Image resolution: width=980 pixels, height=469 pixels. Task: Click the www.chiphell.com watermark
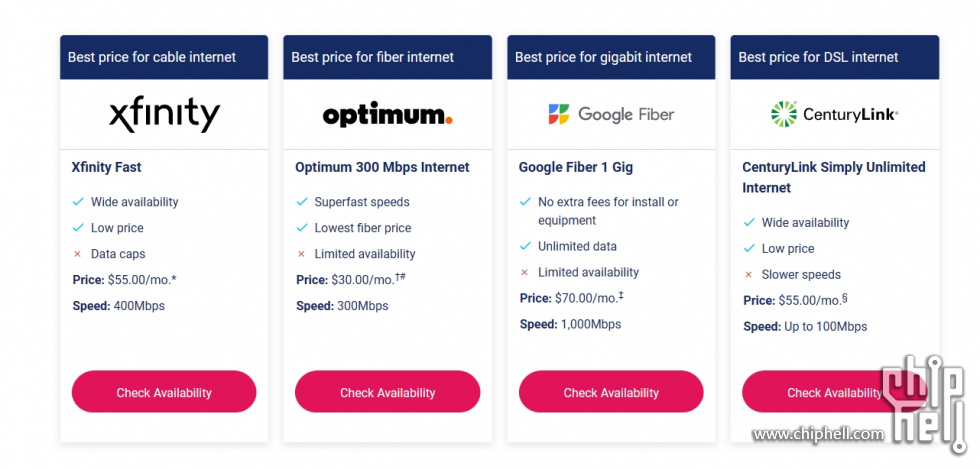point(818,434)
